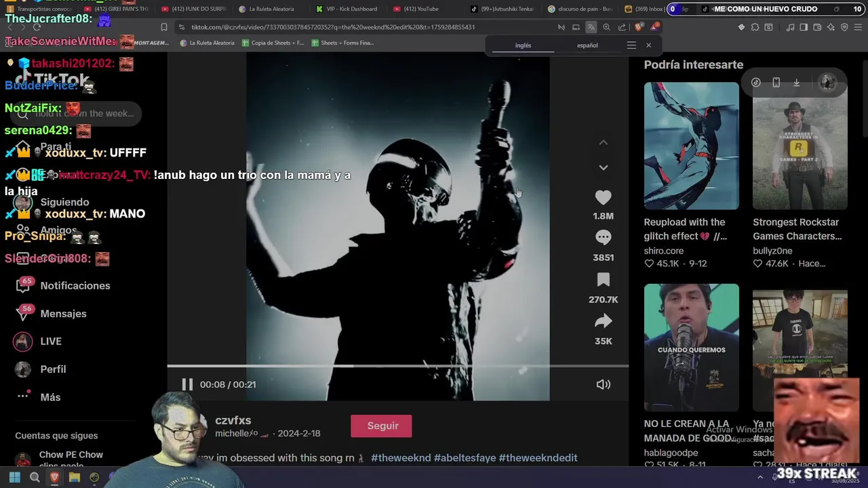Open the browser main hamburger menu
The width and height of the screenshot is (868, 488).
point(859,27)
